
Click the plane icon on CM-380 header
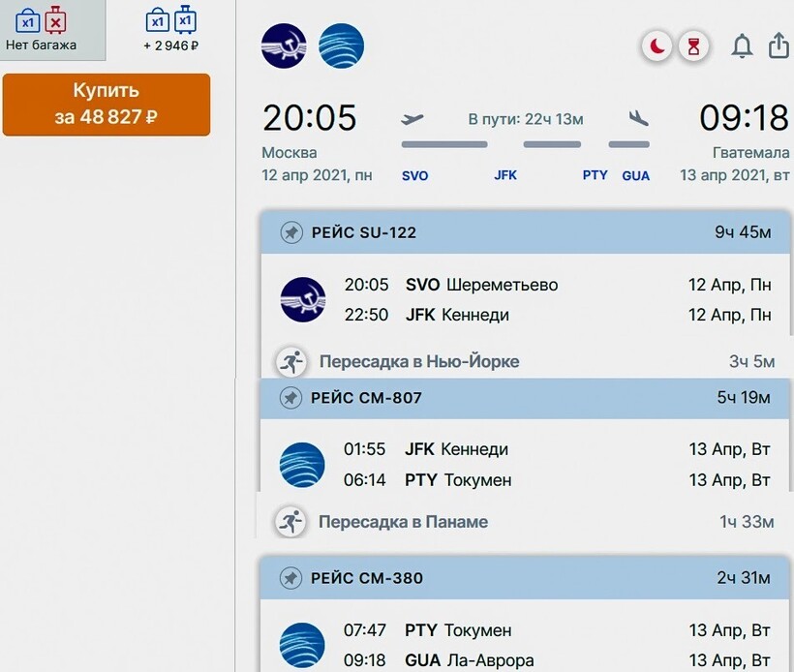[290, 578]
